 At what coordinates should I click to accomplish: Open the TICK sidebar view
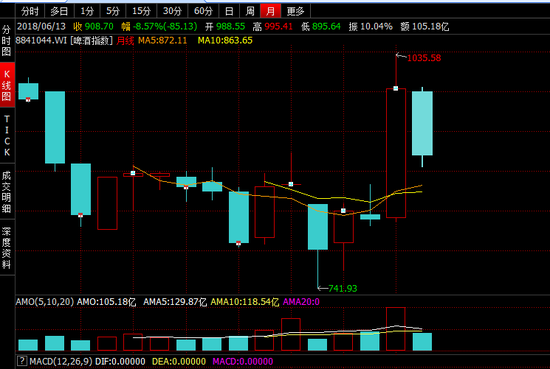tap(7, 135)
